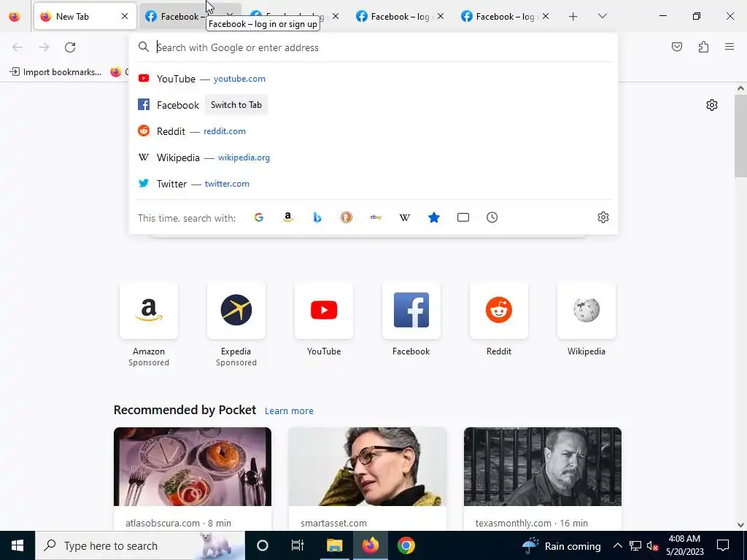Open search settings gear in the dropdown
747x560 pixels.
click(603, 217)
